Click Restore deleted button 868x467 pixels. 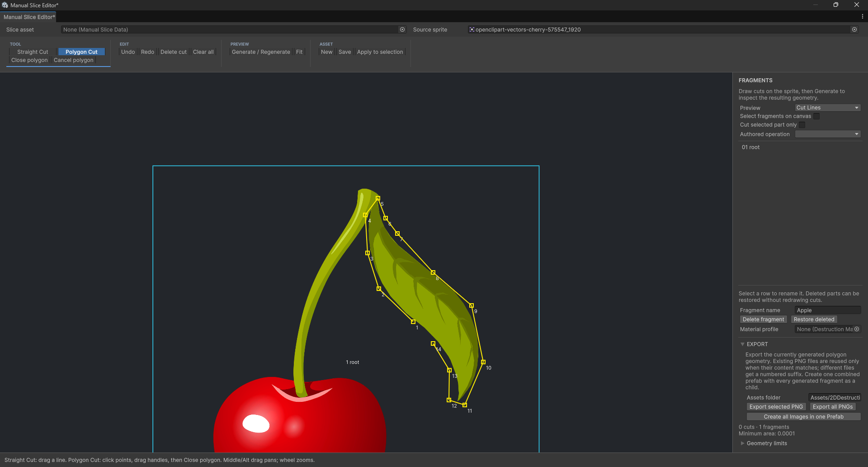pos(814,319)
